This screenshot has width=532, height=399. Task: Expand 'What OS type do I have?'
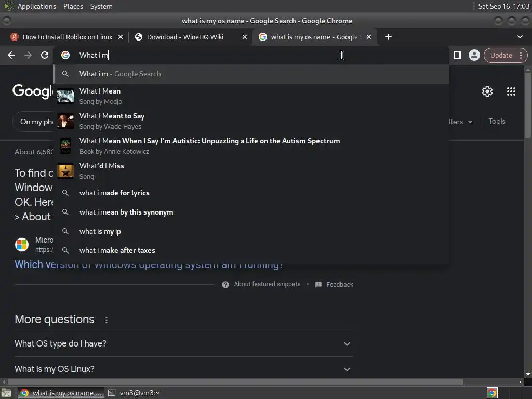(183, 344)
